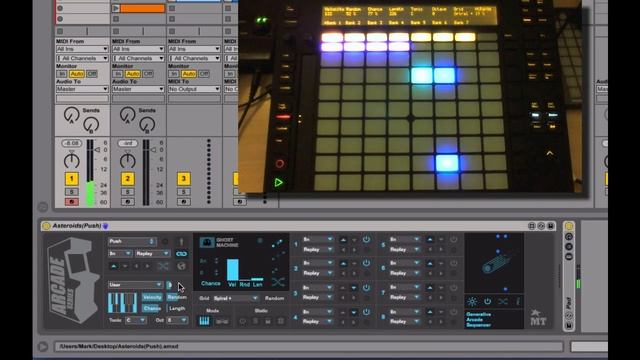
Task: Select the Random tab button
Action: (177, 298)
